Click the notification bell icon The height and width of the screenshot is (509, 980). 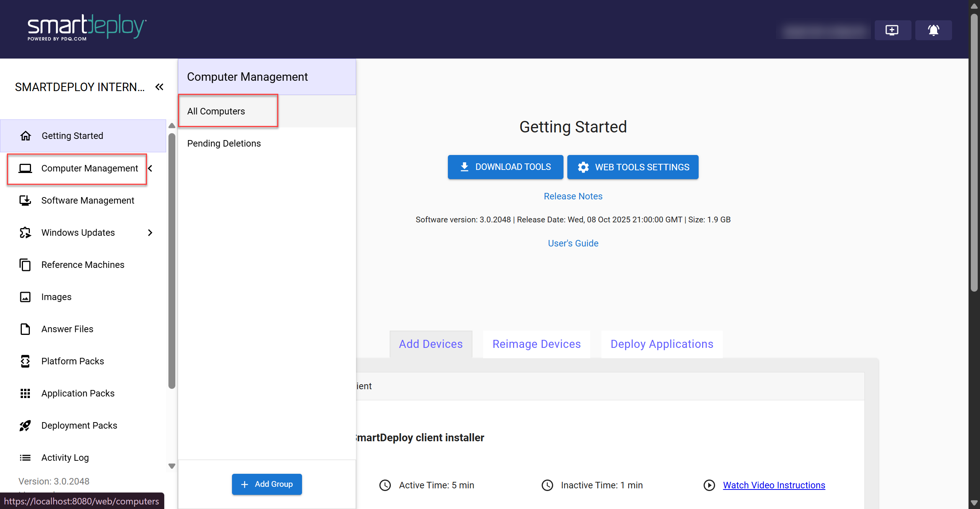[933, 30]
